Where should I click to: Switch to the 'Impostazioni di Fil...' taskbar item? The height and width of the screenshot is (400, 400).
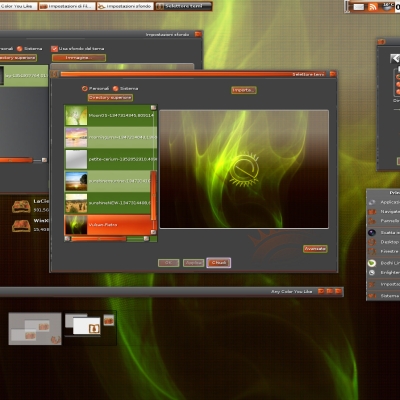(67, 6)
